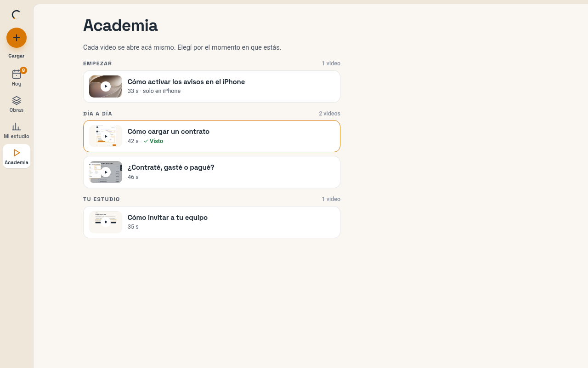Click the badge showing 8 on Hoy
Viewport: 588px width, 368px height.
pos(23,70)
